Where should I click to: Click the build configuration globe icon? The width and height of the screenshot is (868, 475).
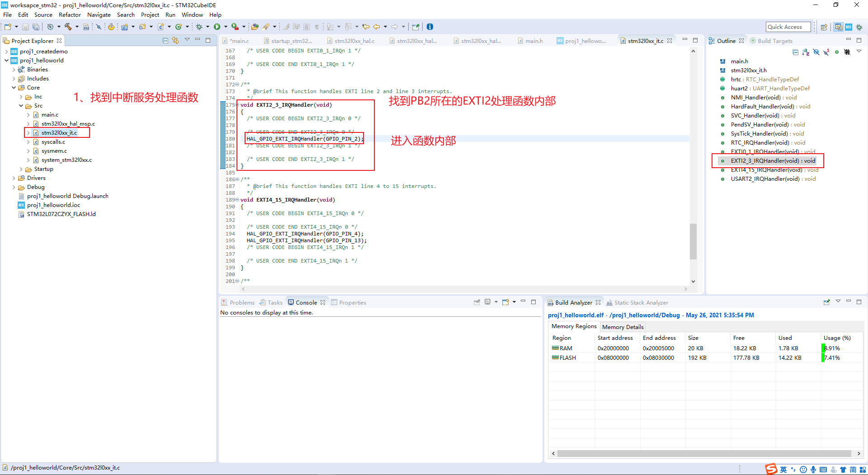[x=50, y=27]
